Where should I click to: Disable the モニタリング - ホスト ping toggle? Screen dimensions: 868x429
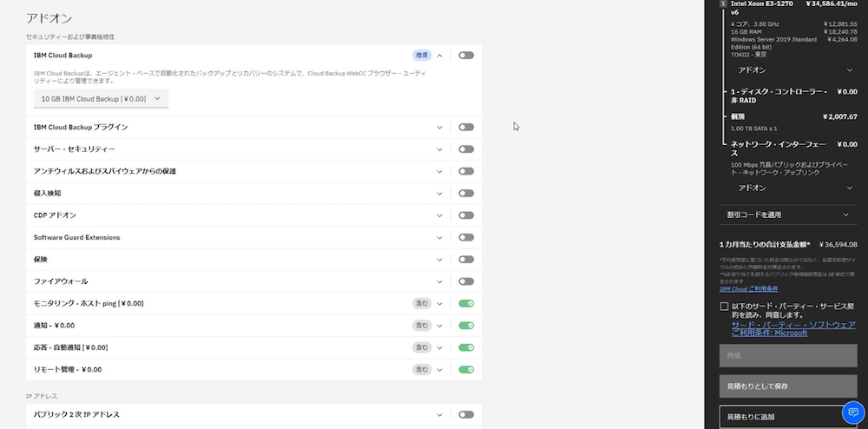coord(466,304)
